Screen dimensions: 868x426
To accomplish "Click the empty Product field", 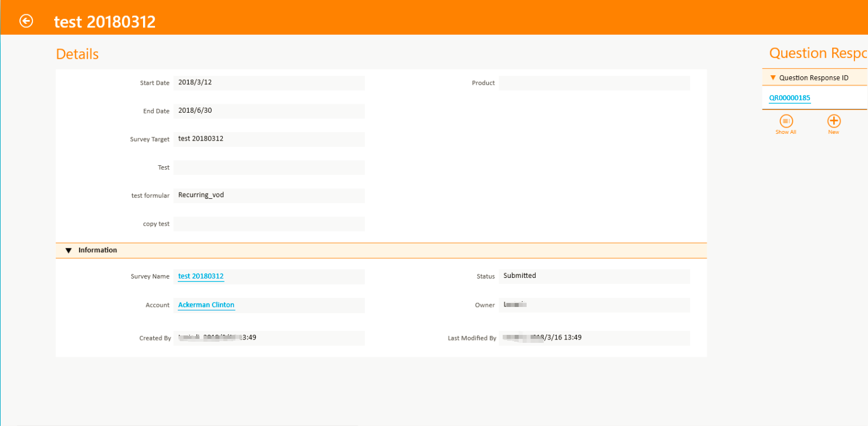I will pyautogui.click(x=594, y=83).
